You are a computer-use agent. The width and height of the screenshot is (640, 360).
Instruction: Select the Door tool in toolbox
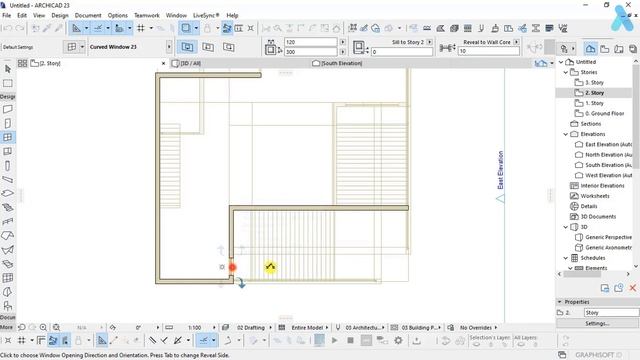(8, 123)
